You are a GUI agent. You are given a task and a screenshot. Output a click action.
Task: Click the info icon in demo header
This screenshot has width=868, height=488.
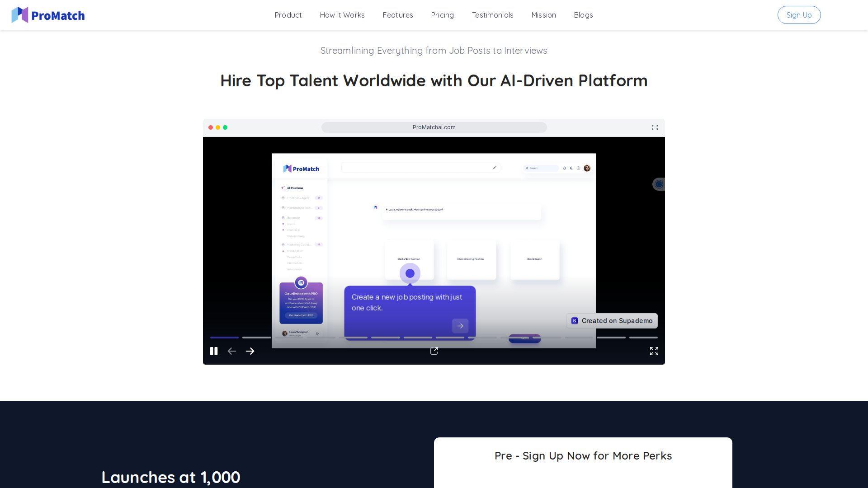click(578, 168)
